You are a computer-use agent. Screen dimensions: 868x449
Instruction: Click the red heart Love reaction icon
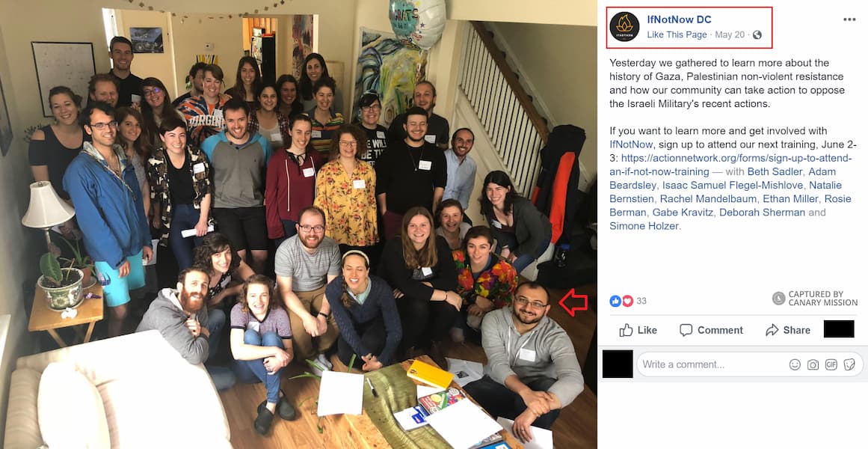[627, 301]
